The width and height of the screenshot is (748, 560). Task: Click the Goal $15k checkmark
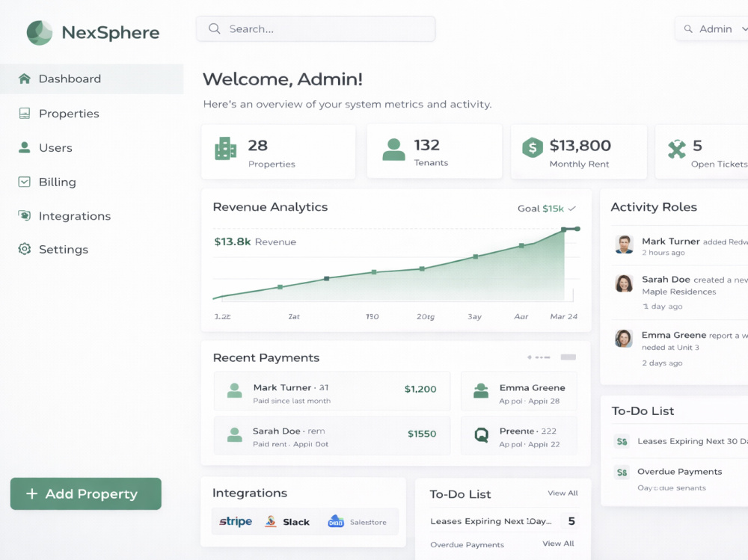[x=572, y=209]
